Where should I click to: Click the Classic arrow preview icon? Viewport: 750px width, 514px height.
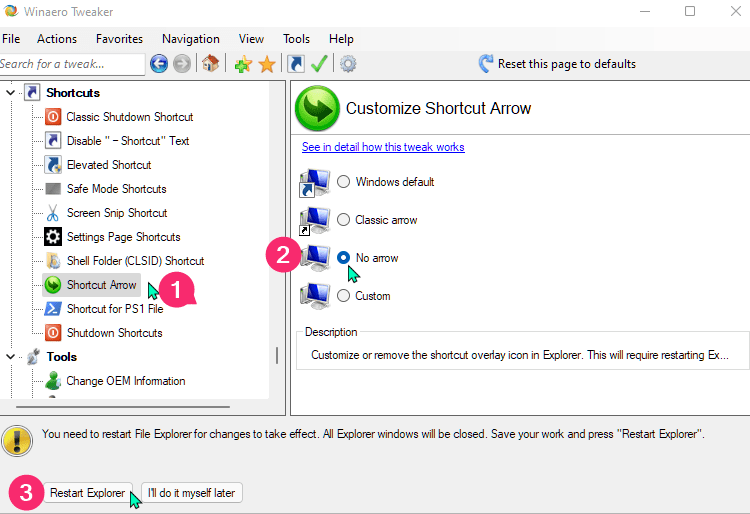click(x=314, y=220)
